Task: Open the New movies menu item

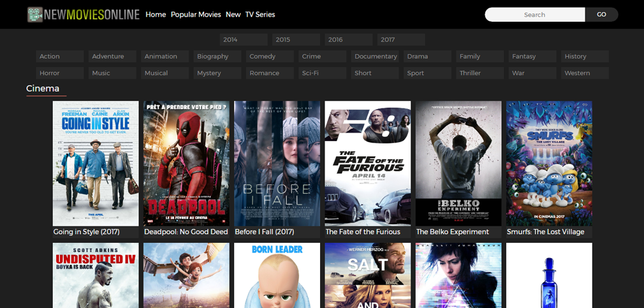Action: pyautogui.click(x=233, y=15)
